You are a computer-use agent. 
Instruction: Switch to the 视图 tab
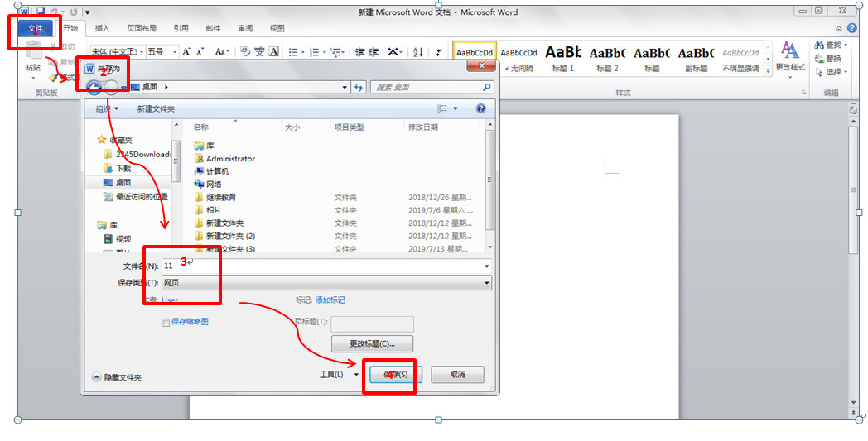[277, 28]
